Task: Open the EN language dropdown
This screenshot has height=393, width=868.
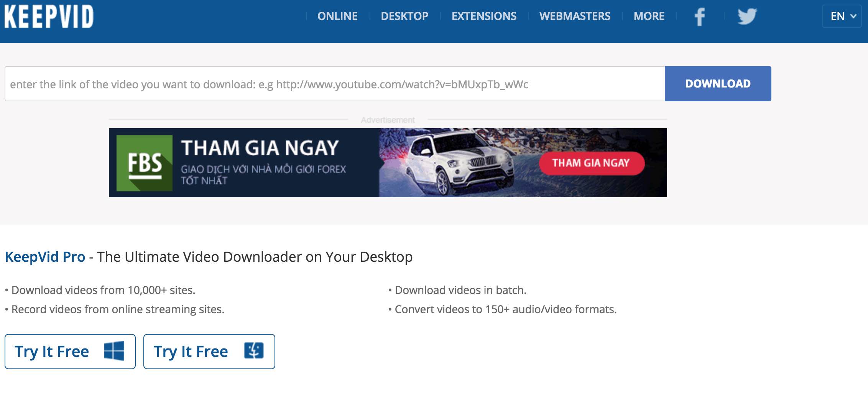Action: pos(842,16)
